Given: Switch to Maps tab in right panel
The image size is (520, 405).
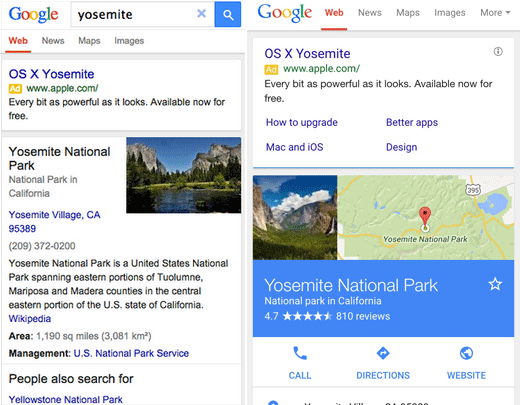Looking at the screenshot, I should (x=408, y=13).
